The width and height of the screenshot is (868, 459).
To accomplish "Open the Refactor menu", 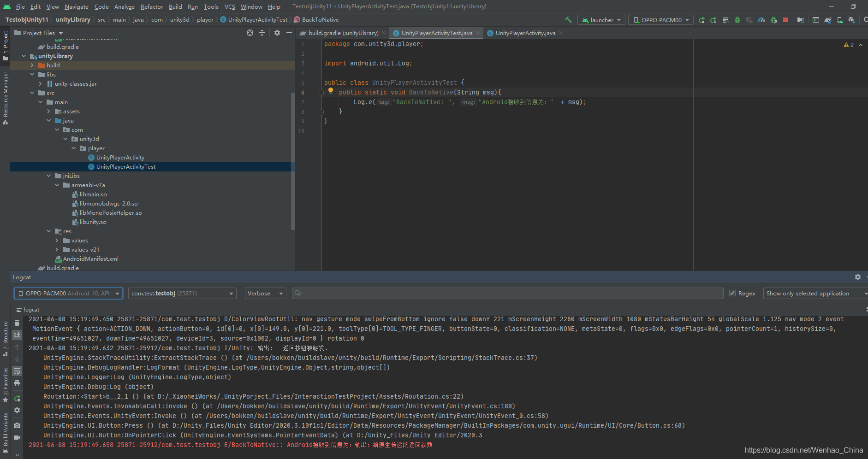I will click(152, 6).
